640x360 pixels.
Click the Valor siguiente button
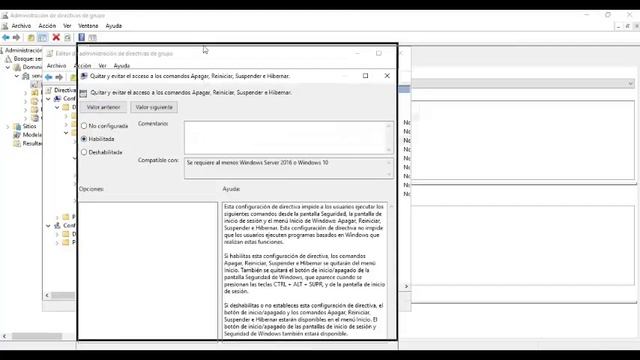click(154, 107)
